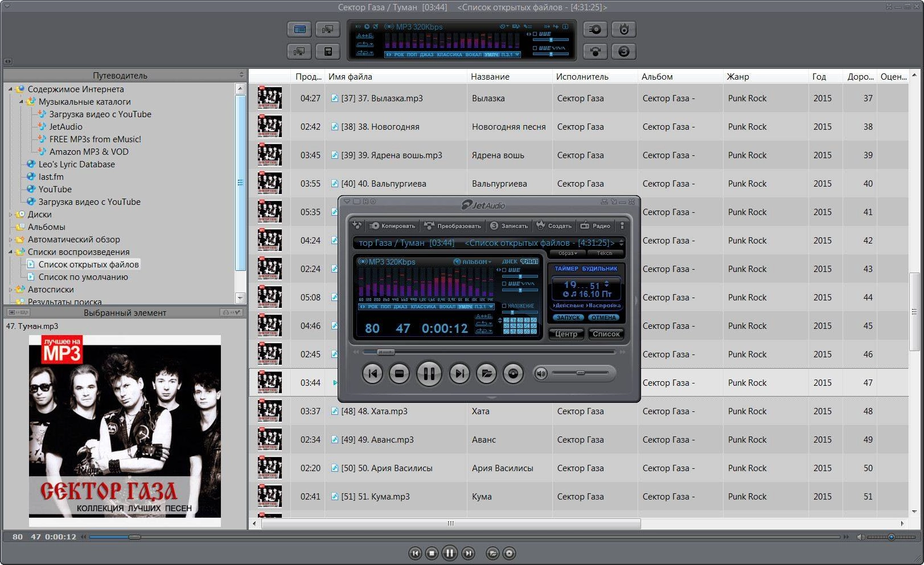Image resolution: width=924 pixels, height=565 pixels.
Task: Click the convert icon in top toolbar
Action: [596, 51]
